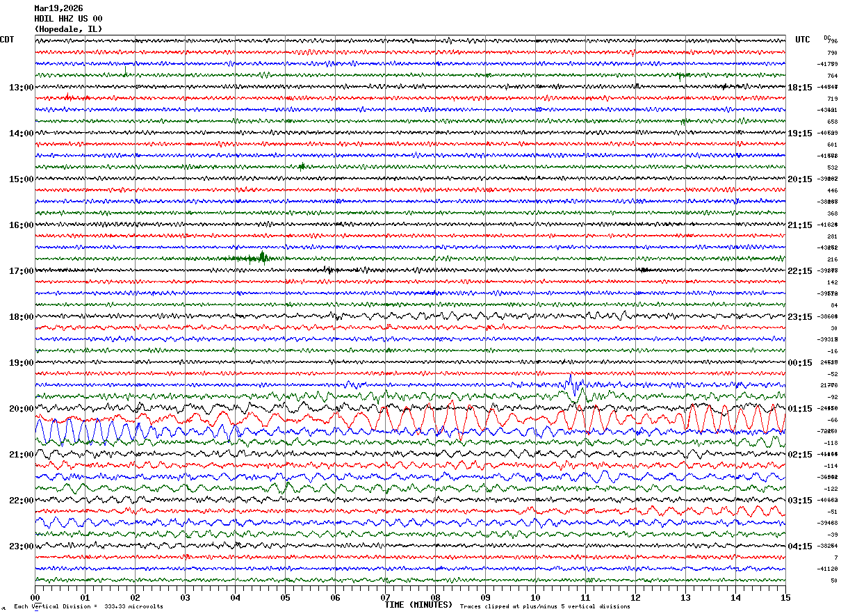
Task: Select the 13:00 CDT time label
Action: pyautogui.click(x=22, y=88)
